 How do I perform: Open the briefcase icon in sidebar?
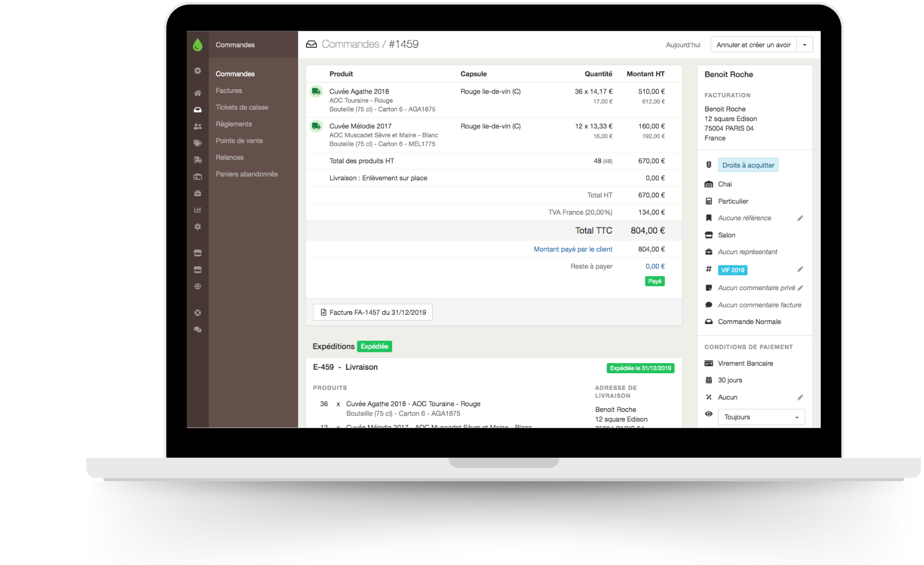(198, 194)
